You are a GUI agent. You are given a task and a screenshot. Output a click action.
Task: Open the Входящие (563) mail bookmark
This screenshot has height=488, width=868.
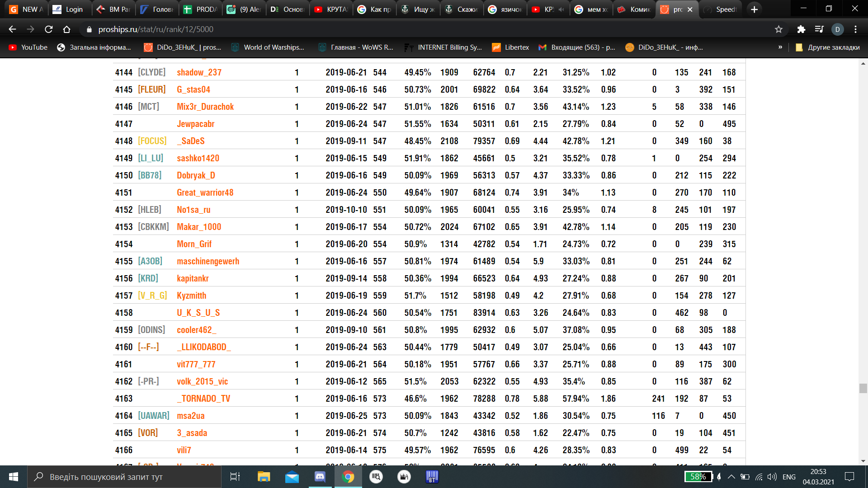point(577,47)
